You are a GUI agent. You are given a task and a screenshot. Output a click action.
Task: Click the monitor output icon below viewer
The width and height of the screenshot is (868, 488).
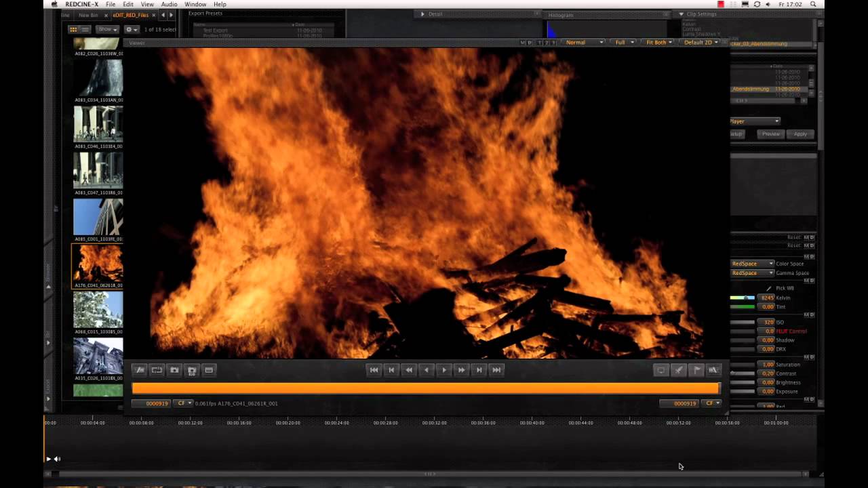[661, 370]
